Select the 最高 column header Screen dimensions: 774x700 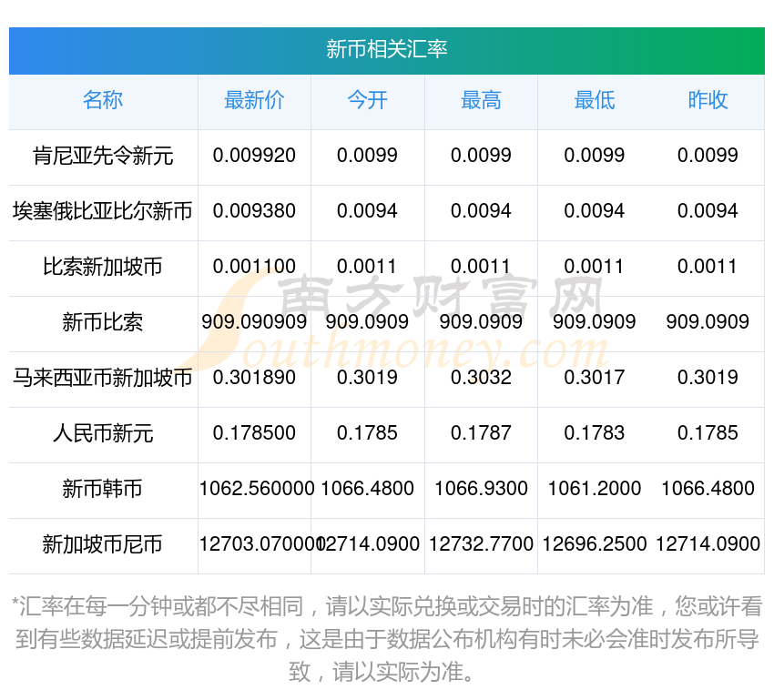[481, 100]
